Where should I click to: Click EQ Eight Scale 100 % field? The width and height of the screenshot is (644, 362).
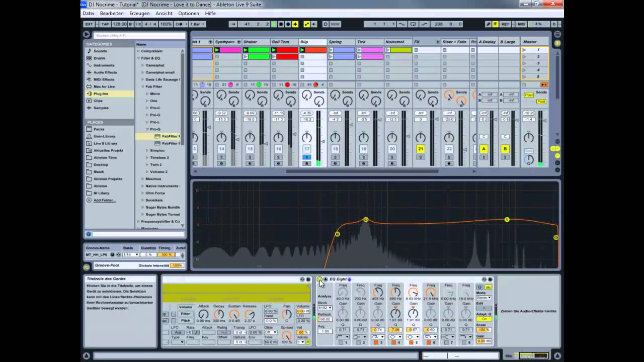point(484,330)
